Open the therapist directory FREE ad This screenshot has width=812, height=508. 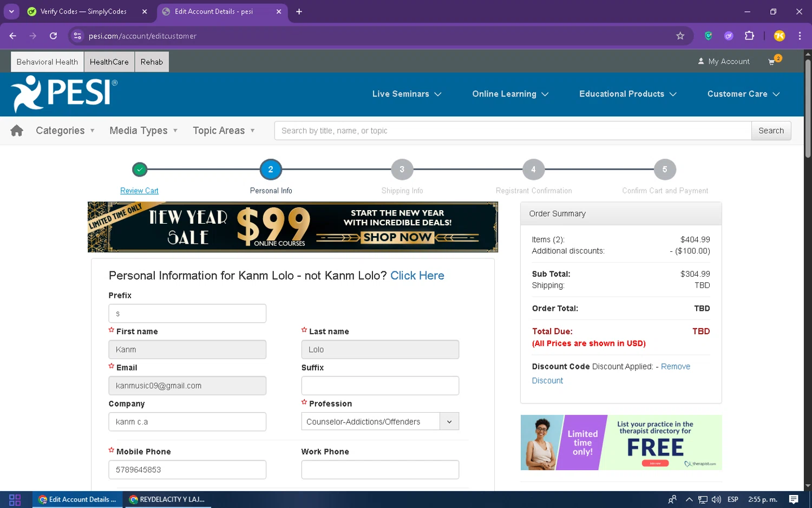click(621, 442)
